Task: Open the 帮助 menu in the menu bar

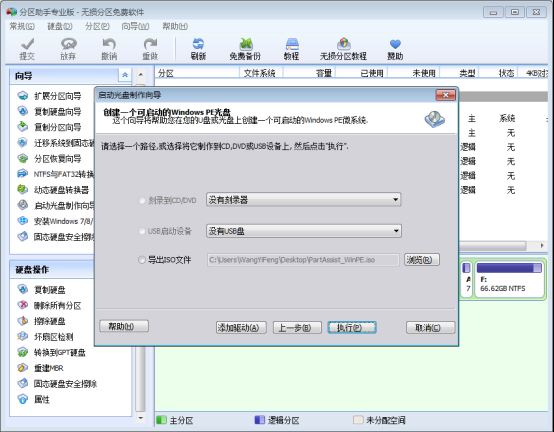Action: (175, 26)
